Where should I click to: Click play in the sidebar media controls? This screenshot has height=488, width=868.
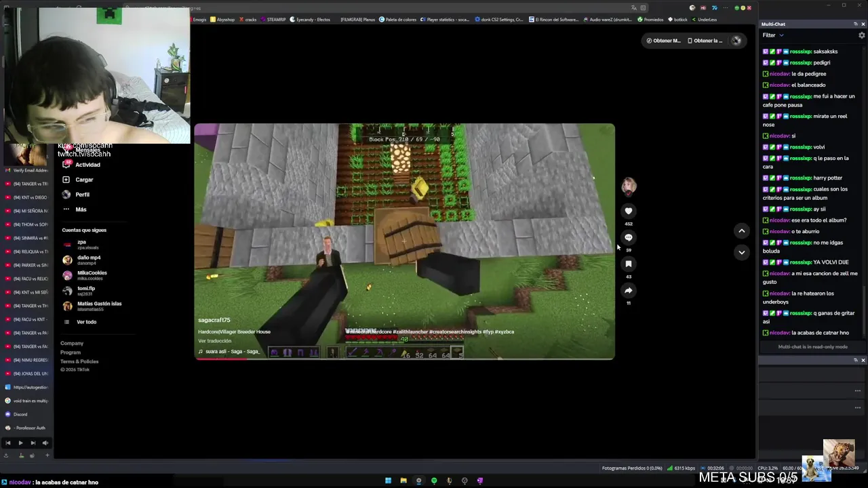[x=20, y=443]
